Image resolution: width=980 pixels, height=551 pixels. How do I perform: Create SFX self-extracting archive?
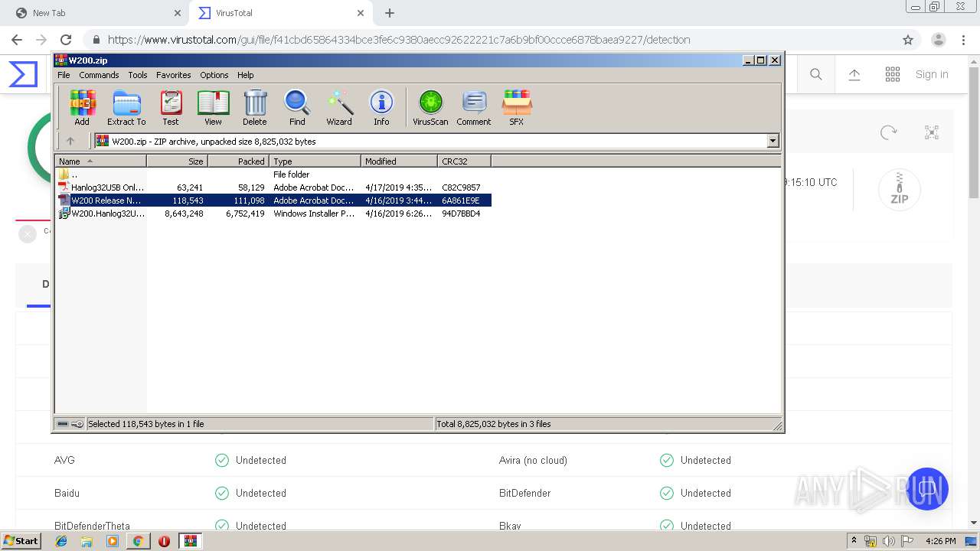(517, 107)
